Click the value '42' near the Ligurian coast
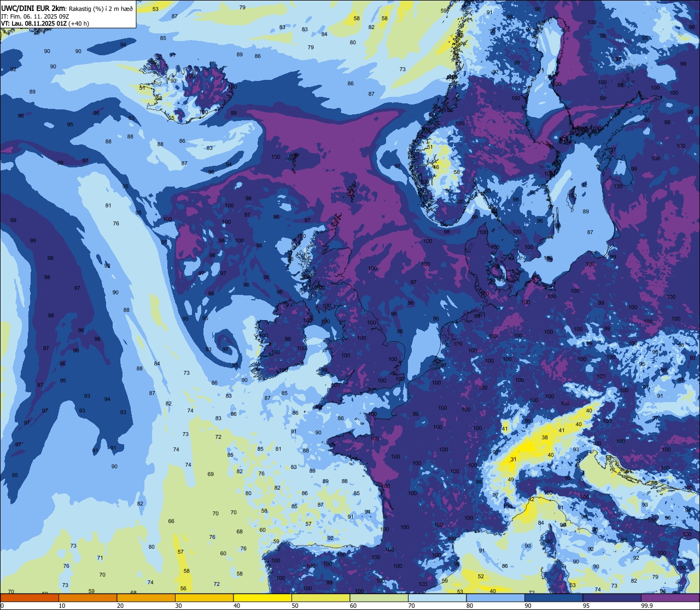This screenshot has height=610, width=700. 532,499
